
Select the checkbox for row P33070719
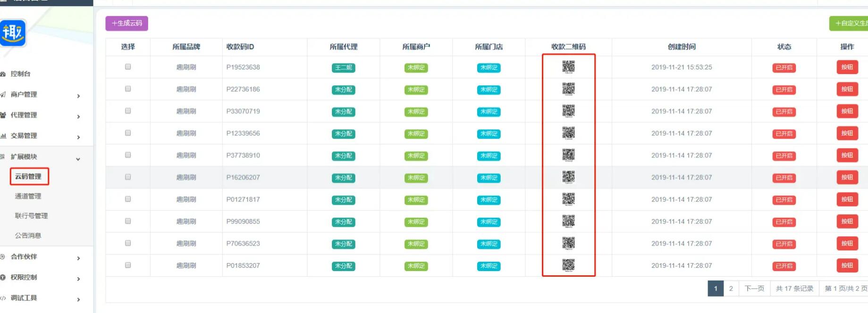[128, 111]
